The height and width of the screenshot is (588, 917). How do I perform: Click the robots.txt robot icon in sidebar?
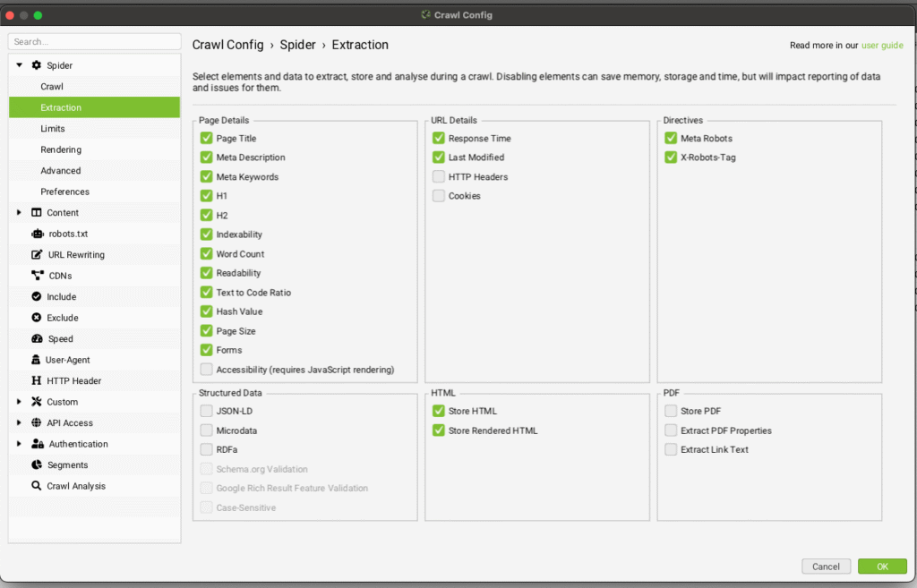pyautogui.click(x=37, y=234)
